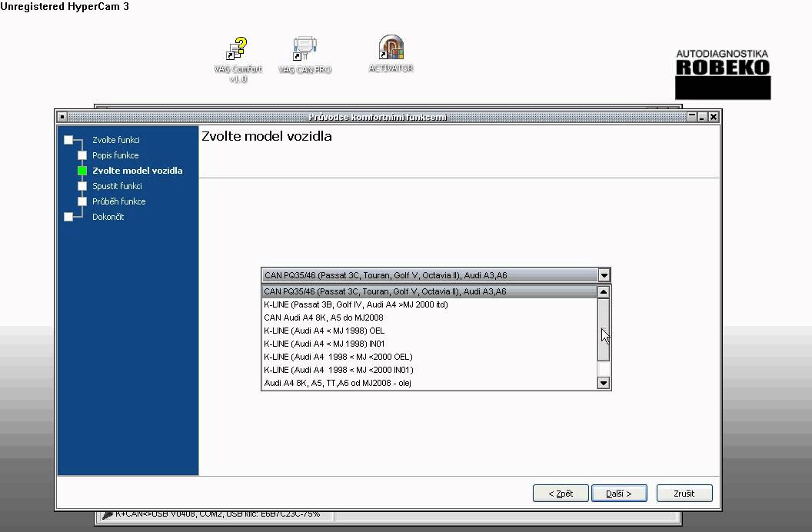The image size is (812, 532).
Task: Cancel the wizard with Zrušit
Action: pyautogui.click(x=684, y=494)
